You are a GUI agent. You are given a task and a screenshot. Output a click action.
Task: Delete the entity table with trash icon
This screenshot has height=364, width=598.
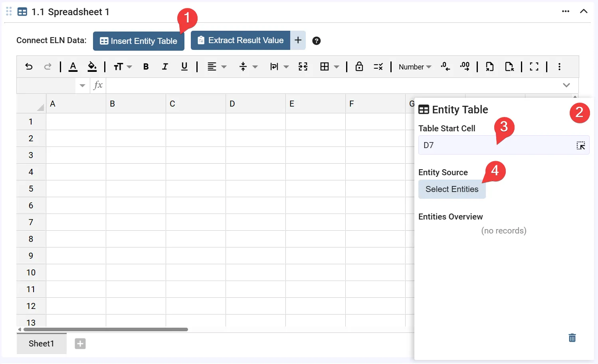(572, 338)
